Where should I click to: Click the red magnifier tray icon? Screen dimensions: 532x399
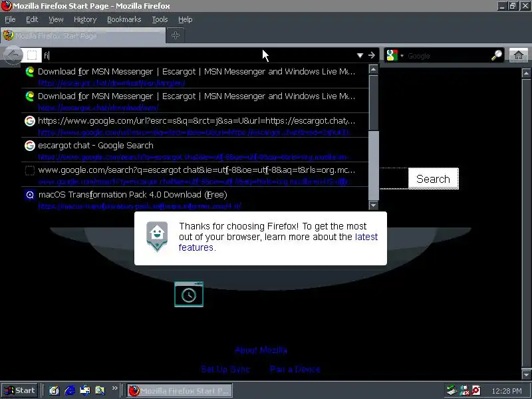[475, 390]
